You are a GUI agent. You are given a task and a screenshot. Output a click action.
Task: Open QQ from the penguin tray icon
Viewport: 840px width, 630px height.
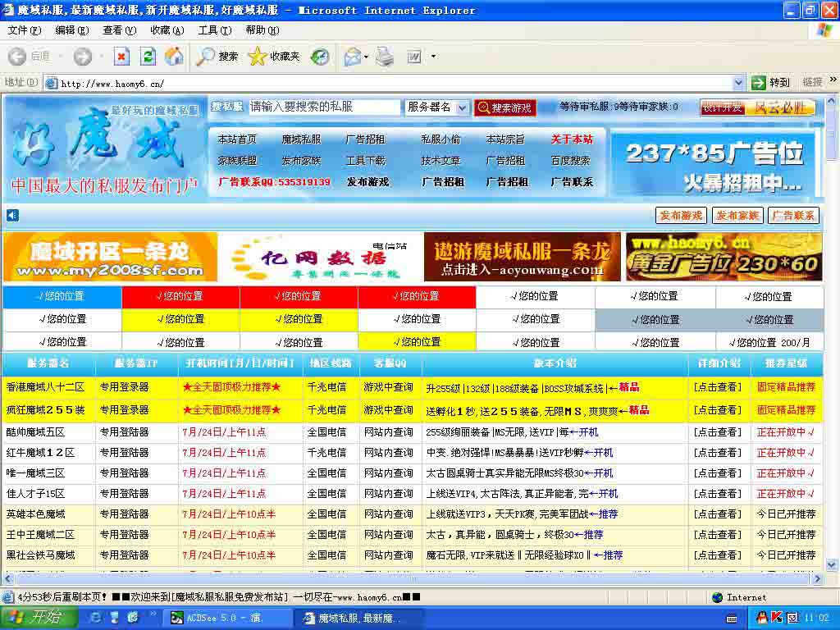click(762, 618)
